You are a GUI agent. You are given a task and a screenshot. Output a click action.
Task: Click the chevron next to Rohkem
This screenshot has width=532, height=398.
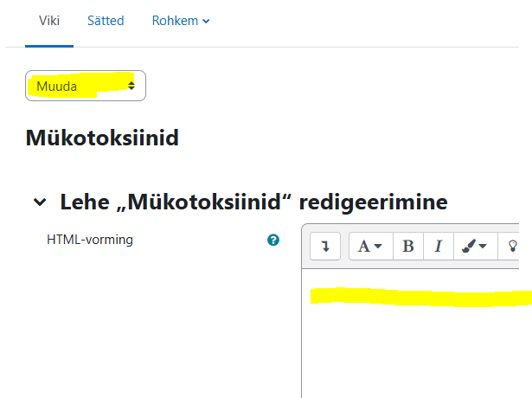coord(206,21)
